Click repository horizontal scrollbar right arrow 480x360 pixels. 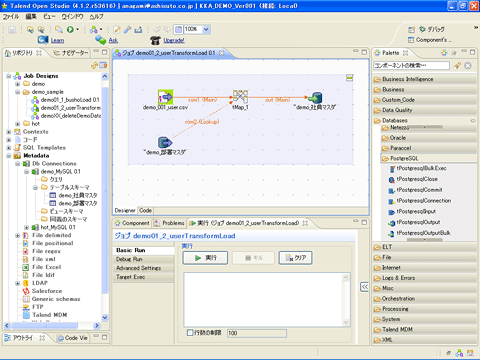(97, 325)
